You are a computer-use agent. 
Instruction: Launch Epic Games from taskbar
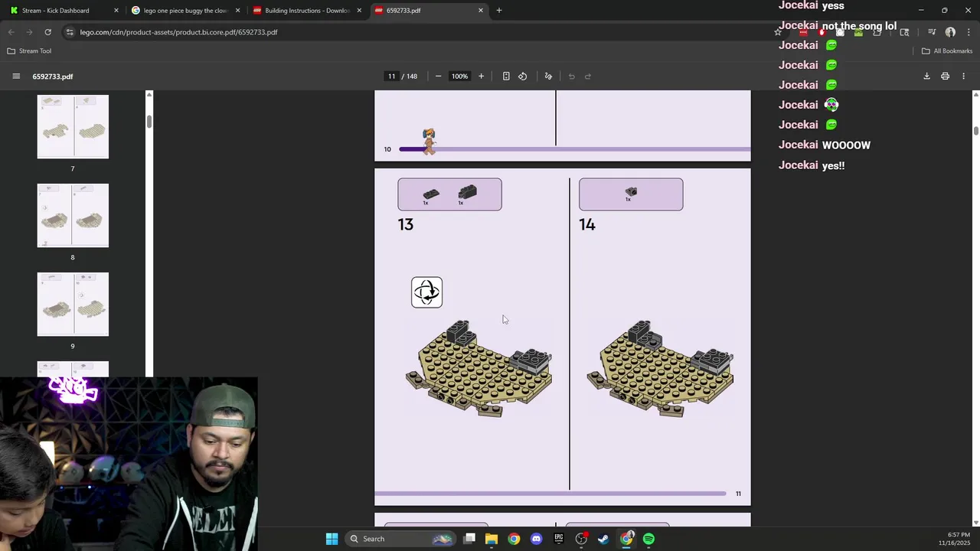[558, 539]
